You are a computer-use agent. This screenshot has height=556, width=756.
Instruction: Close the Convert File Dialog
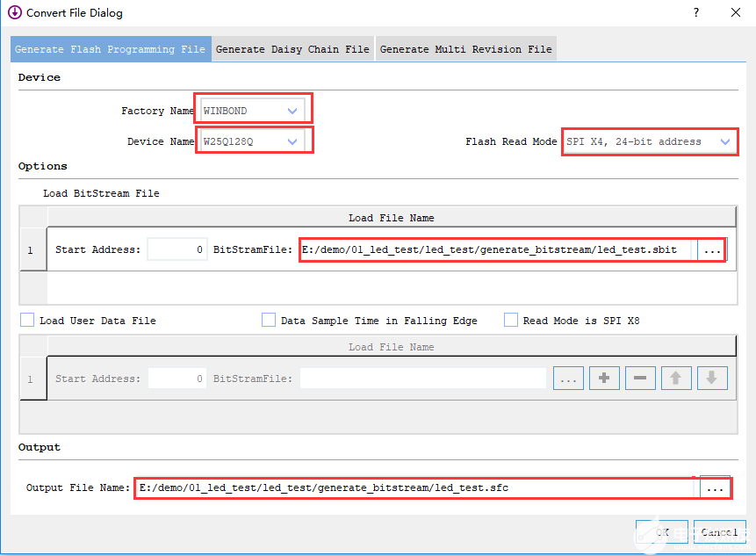pos(736,12)
